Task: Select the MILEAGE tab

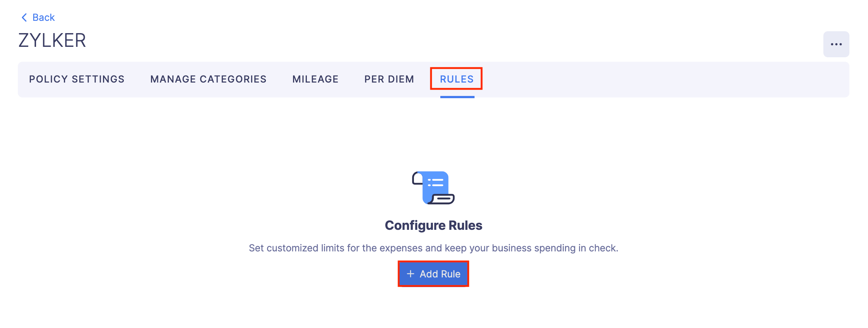Action: point(315,79)
